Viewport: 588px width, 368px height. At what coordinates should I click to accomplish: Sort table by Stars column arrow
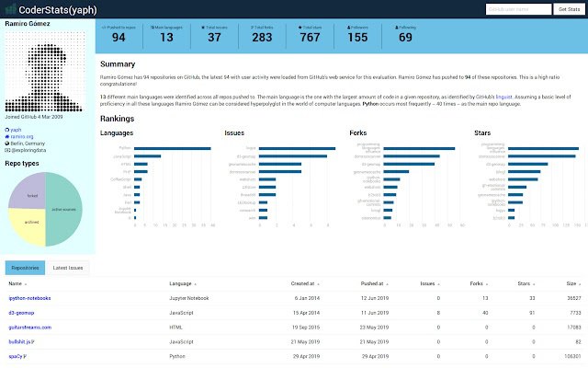(534, 284)
